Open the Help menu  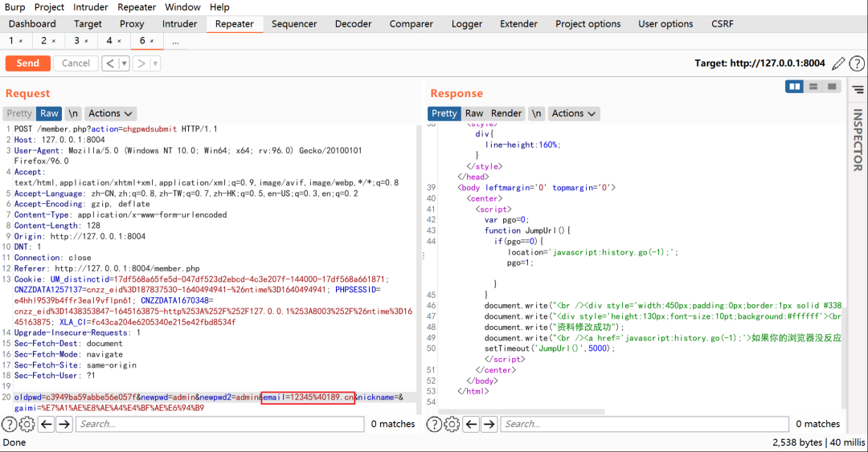[x=219, y=7]
